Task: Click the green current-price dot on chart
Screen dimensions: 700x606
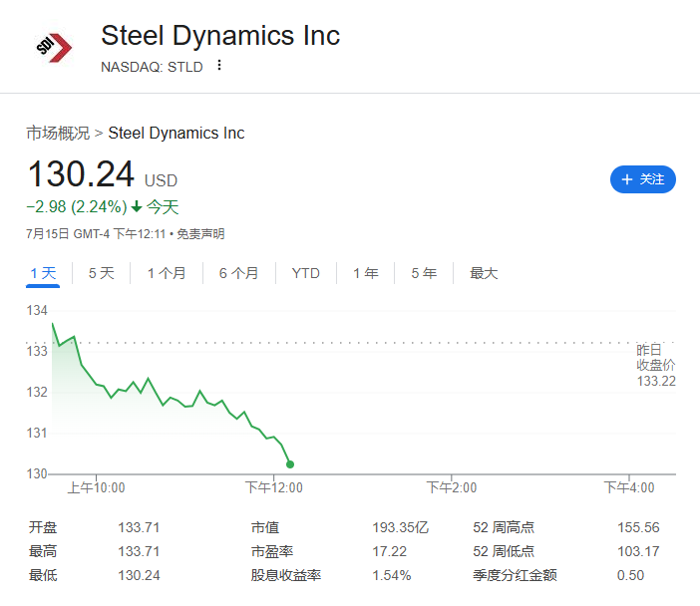Action: pyautogui.click(x=290, y=464)
